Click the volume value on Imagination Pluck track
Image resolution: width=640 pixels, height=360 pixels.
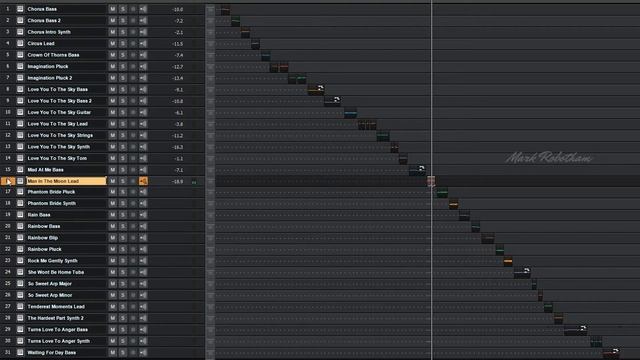coord(178,67)
